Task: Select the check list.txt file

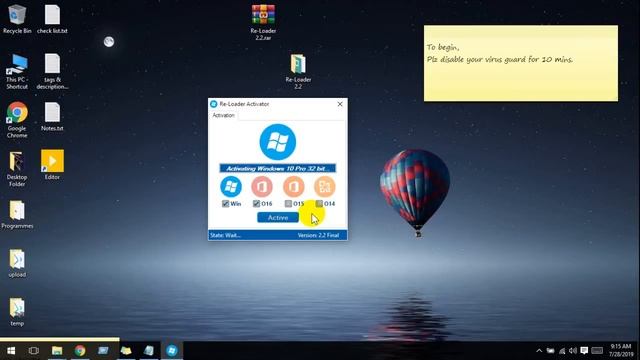Action: [52, 19]
